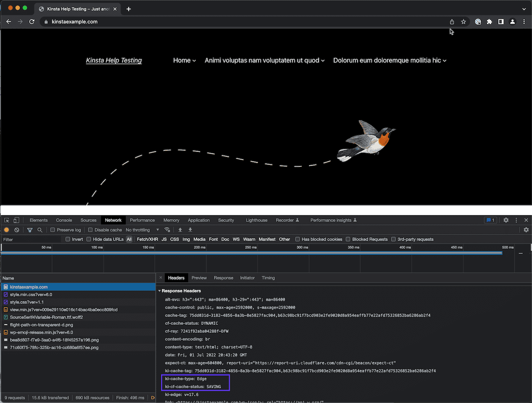Clear the network request log
This screenshot has width=532, height=403.
16,230
